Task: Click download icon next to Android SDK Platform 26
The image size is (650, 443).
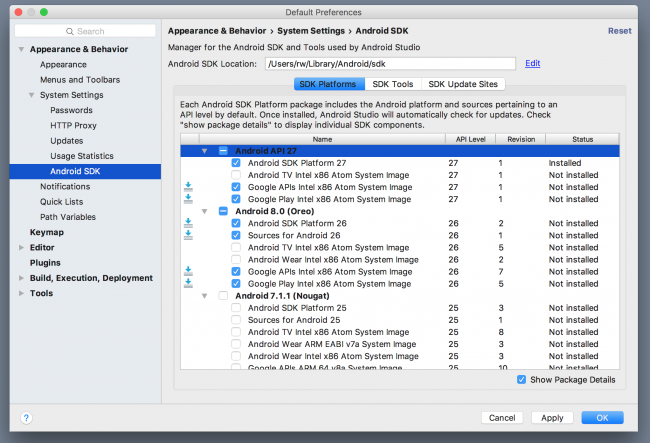Action: click(188, 223)
